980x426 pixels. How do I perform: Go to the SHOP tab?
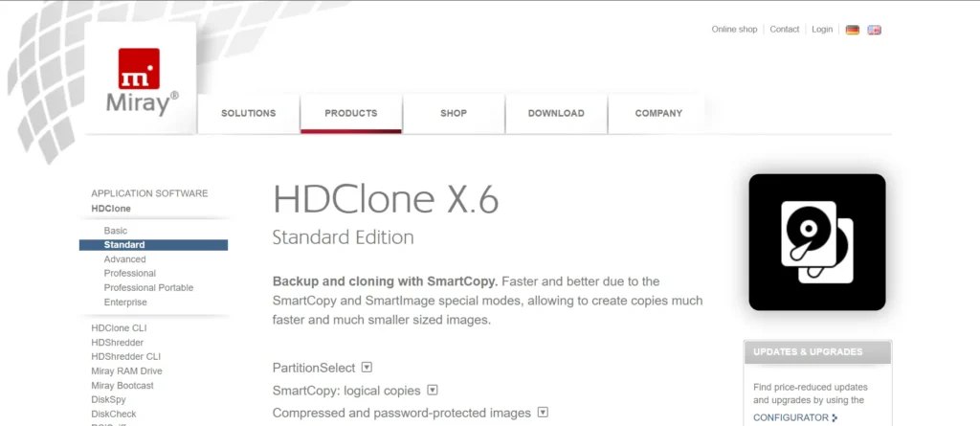[453, 113]
